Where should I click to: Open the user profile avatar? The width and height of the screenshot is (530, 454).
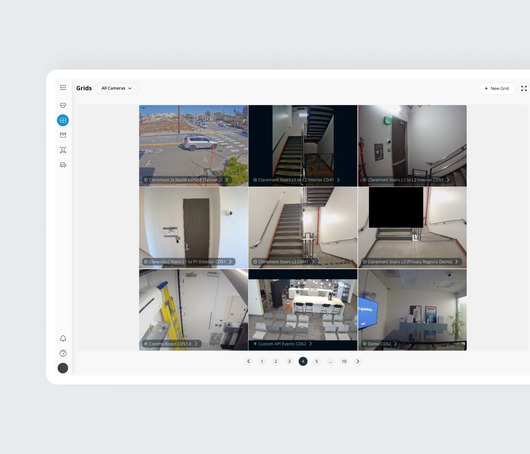coord(63,368)
